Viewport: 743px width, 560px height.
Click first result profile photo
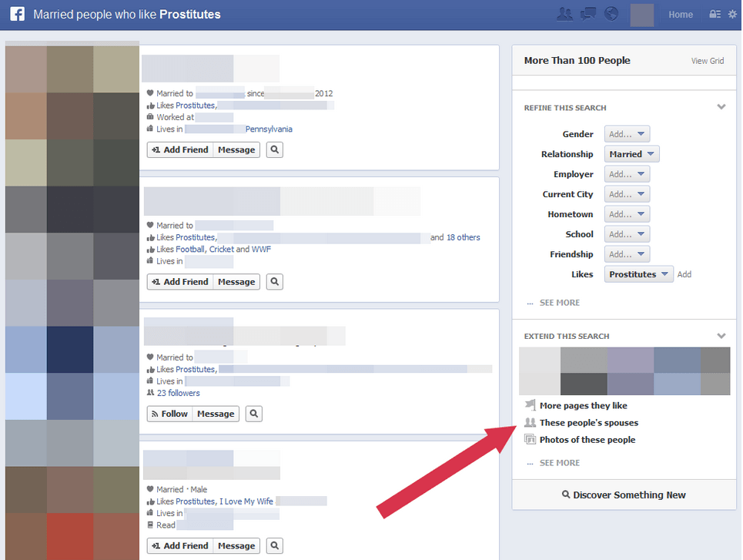[72, 109]
